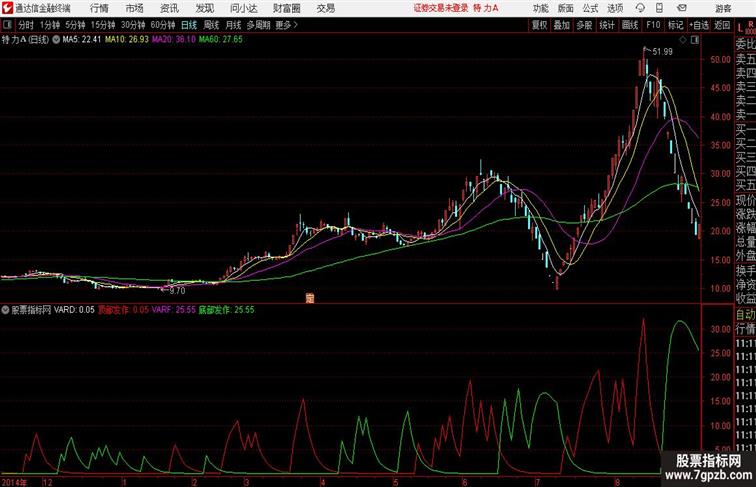This screenshot has width=756, height=487.
Task: Open the 财富圈 menu
Action: pyautogui.click(x=286, y=8)
